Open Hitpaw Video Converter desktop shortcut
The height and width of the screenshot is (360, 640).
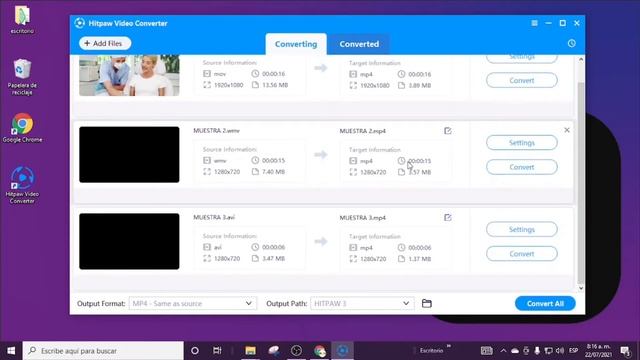pos(22,185)
